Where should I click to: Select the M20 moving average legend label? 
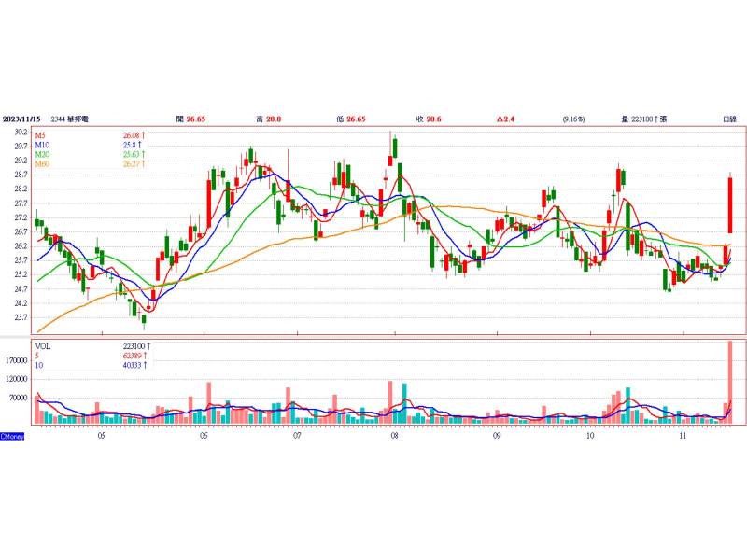pos(42,154)
